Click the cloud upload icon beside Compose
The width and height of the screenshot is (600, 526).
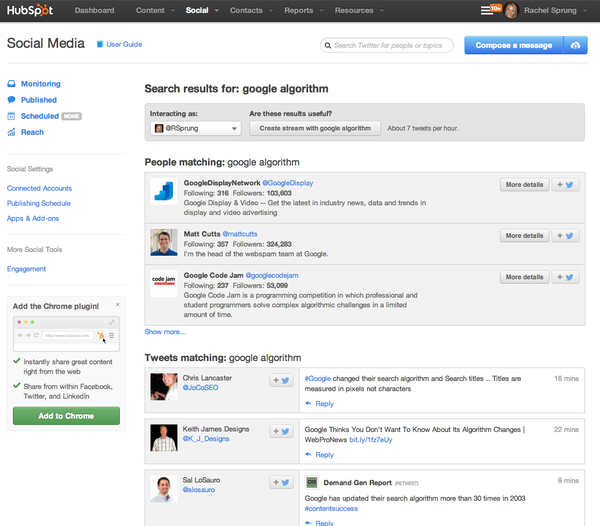[574, 45]
